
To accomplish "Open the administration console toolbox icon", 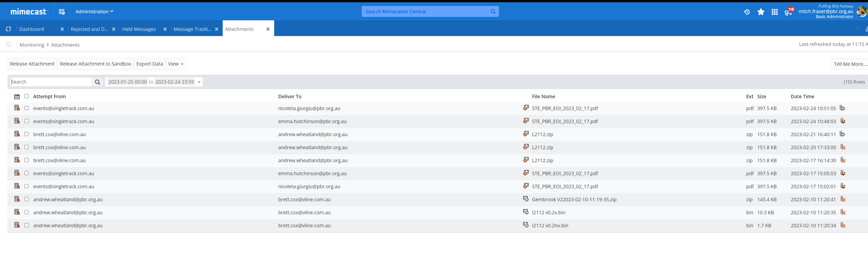I will click(62, 12).
